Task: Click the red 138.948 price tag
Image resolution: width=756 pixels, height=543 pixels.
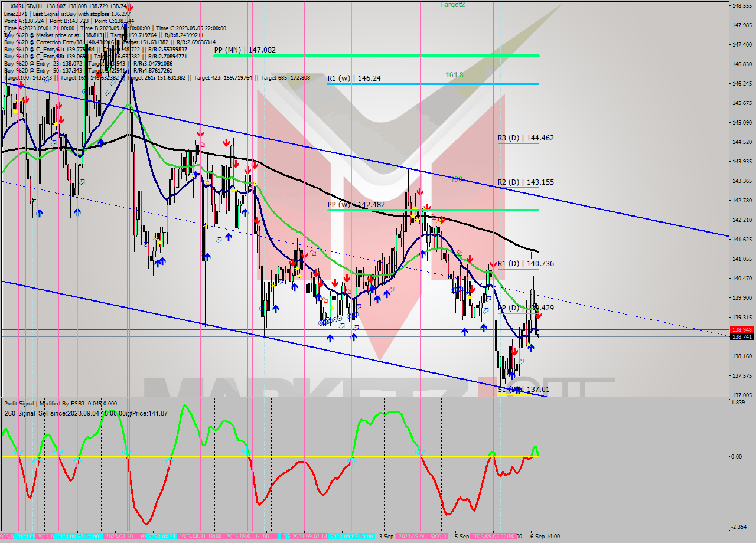Action: [742, 330]
